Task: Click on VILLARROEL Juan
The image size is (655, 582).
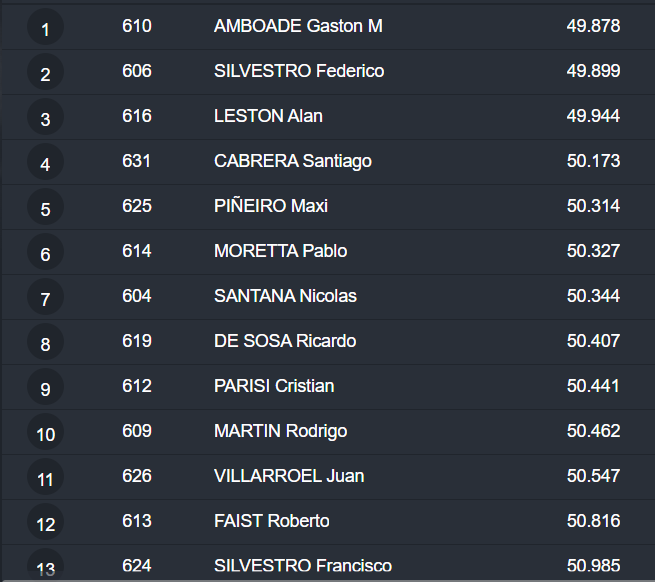Action: click(289, 476)
